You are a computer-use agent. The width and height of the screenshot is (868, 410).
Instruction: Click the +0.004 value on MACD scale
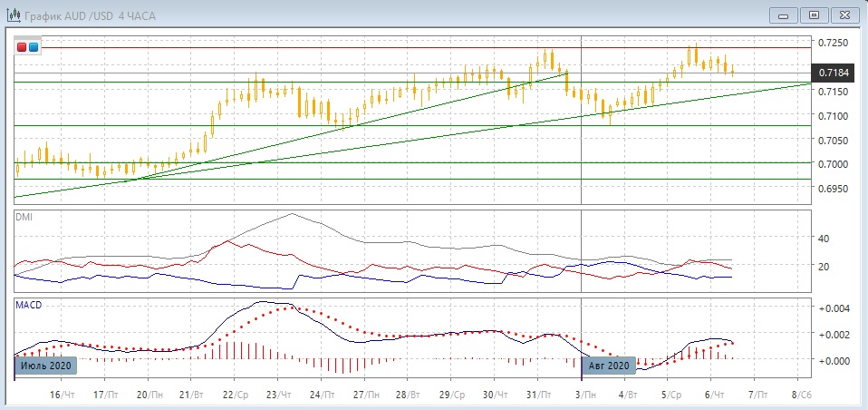(x=832, y=308)
